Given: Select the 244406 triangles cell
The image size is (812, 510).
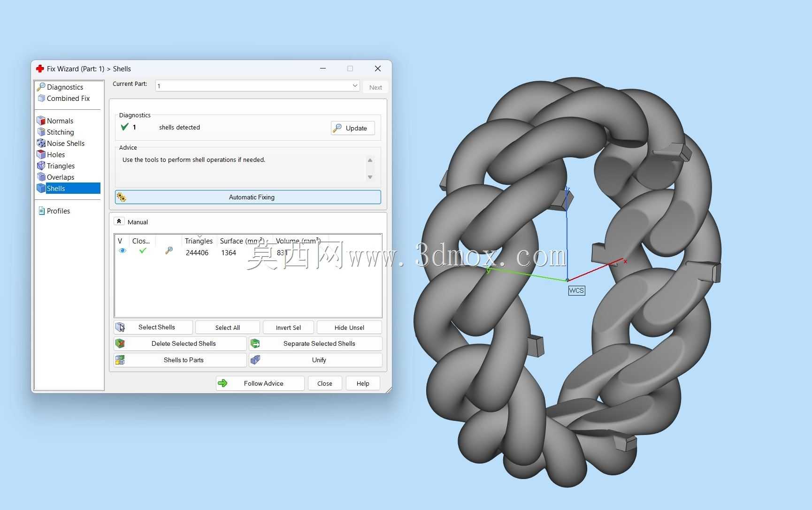Looking at the screenshot, I should (x=197, y=252).
